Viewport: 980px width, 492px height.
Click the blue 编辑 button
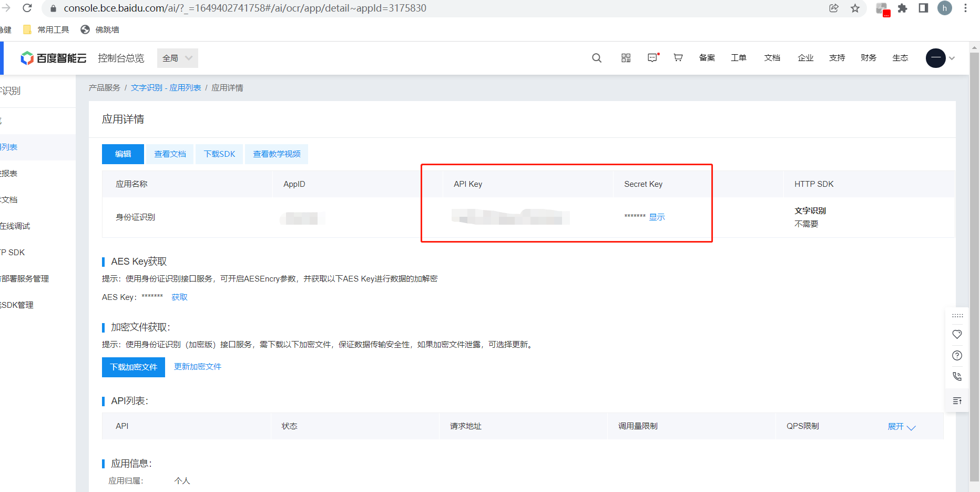[x=123, y=154]
